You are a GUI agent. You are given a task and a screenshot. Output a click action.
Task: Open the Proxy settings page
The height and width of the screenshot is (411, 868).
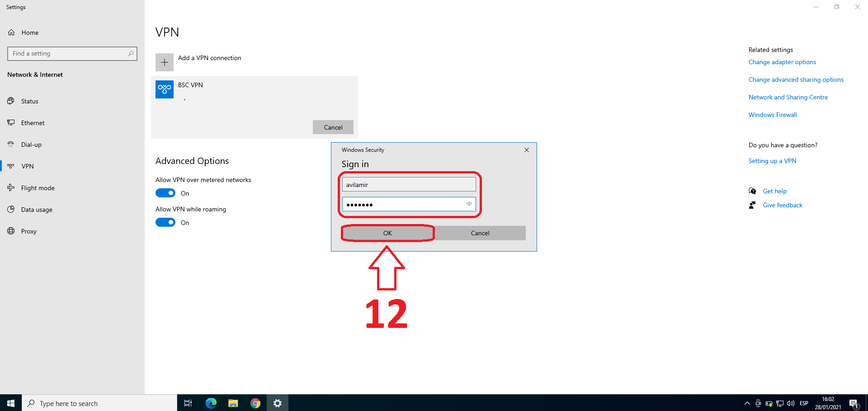point(28,231)
